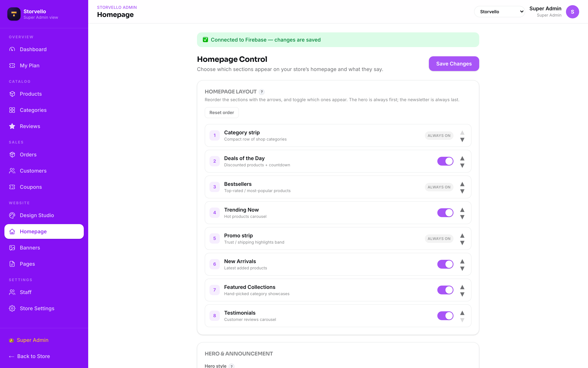Go to My Plan page

(44, 66)
